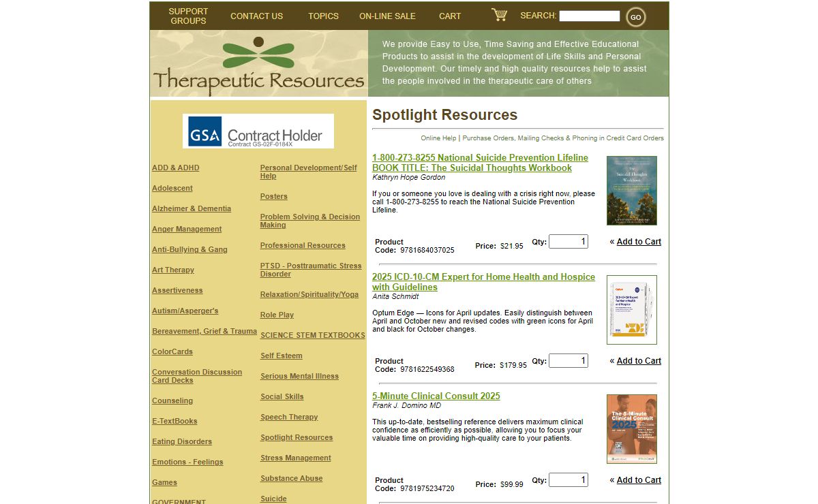
Task: Browse the Speech Therapy category
Action: (289, 417)
